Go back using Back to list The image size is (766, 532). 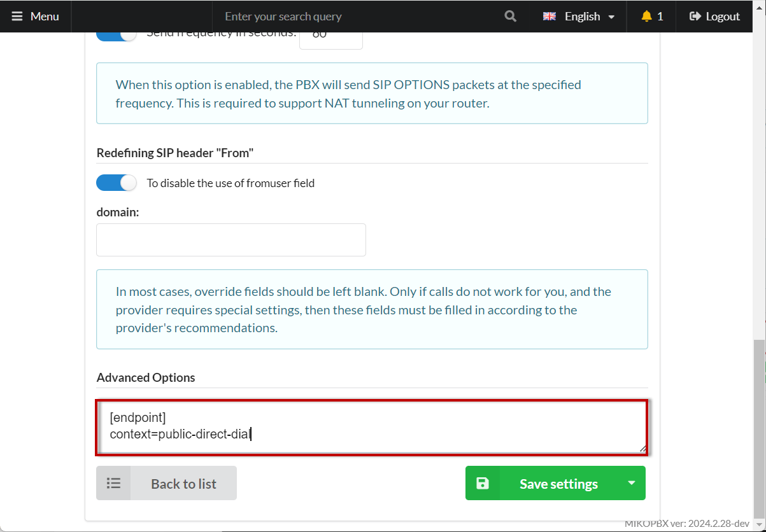[183, 484]
